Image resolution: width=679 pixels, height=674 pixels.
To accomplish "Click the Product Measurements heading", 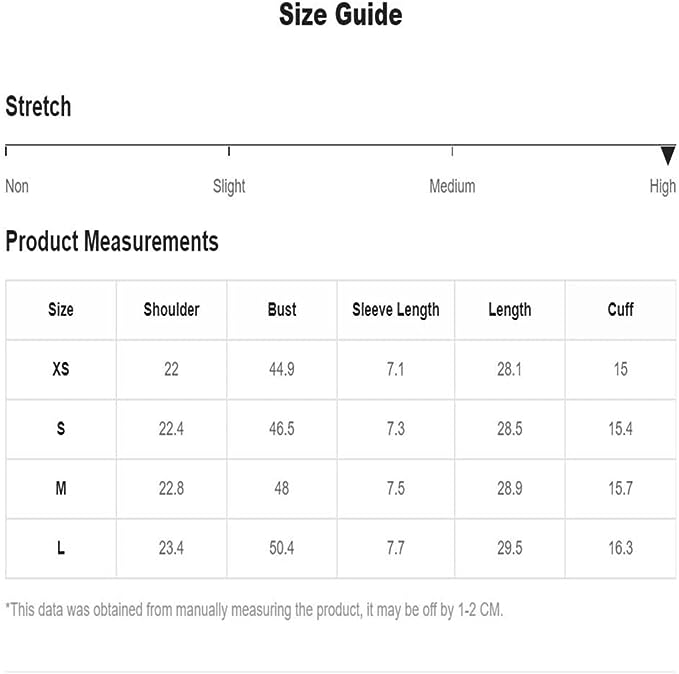I will click(112, 241).
